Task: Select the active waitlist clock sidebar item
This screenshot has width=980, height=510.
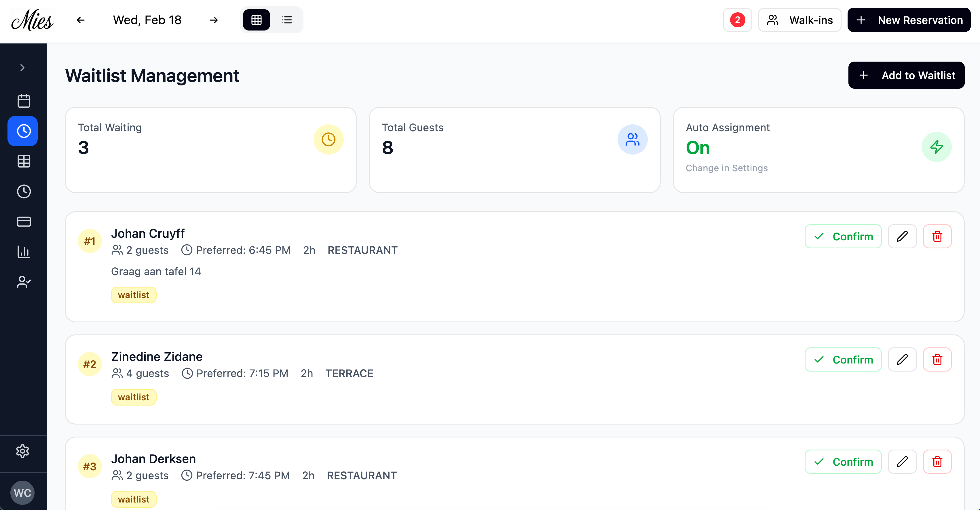Action: tap(23, 131)
